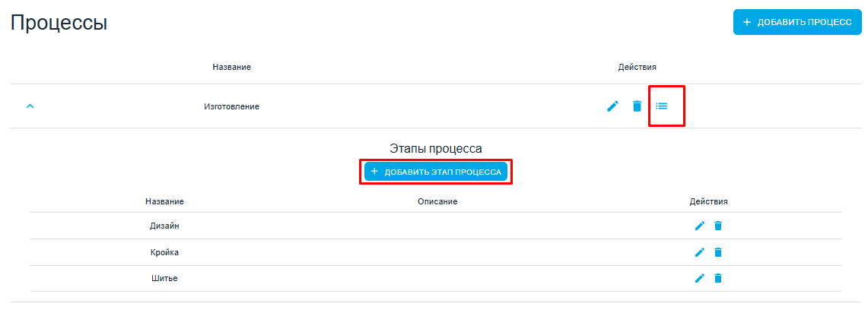Edit the Шитье stage
This screenshot has width=868, height=313.
[700, 278]
